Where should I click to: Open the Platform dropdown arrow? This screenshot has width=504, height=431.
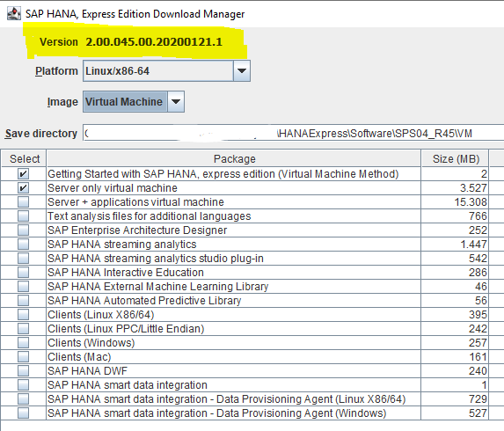[242, 70]
